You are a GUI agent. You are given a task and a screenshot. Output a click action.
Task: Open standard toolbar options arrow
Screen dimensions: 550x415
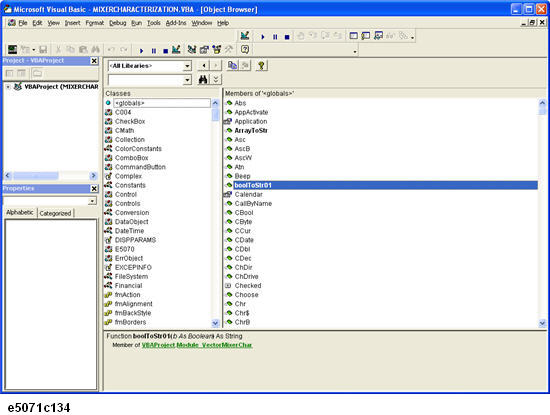tap(355, 52)
